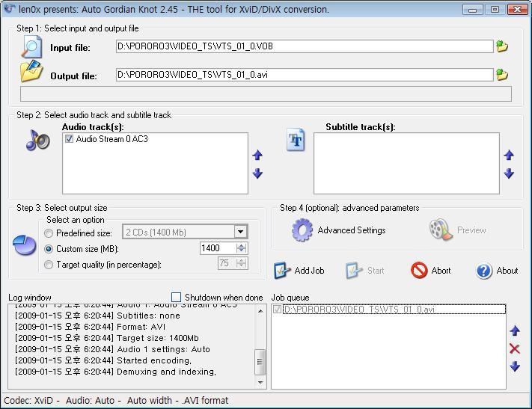Click the Abort button label
Image resolution: width=532 pixels, height=409 pixels.
coord(441,271)
